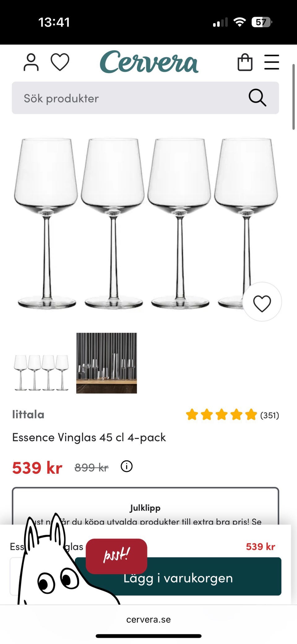Screen dimensions: 297x644
Task: Open the Julklipp promotion banner
Action: pyautogui.click(x=145, y=508)
